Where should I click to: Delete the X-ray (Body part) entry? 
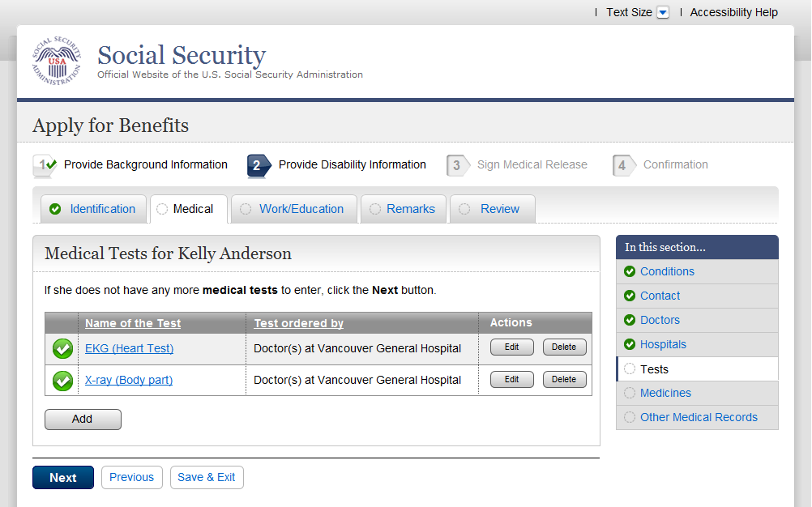[564, 380]
